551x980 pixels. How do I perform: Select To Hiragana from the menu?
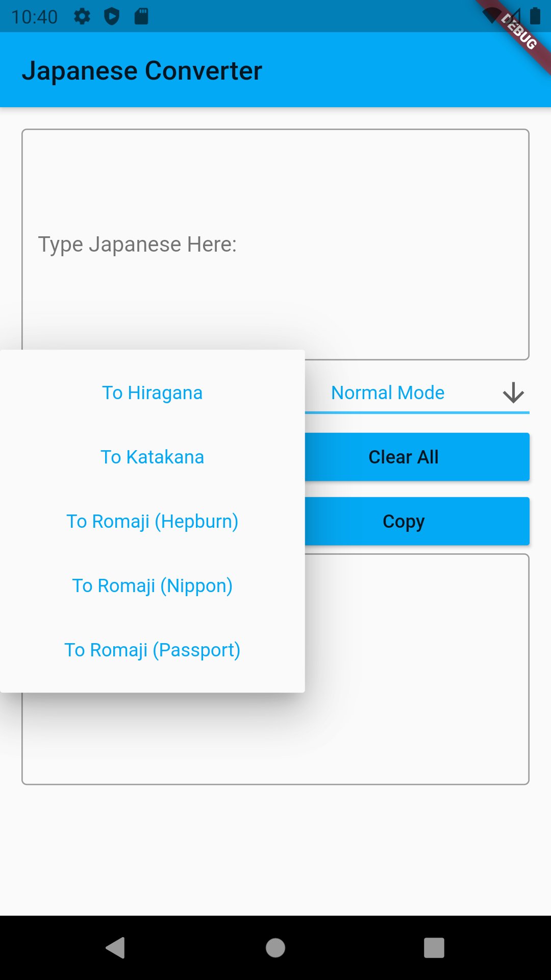[152, 393]
